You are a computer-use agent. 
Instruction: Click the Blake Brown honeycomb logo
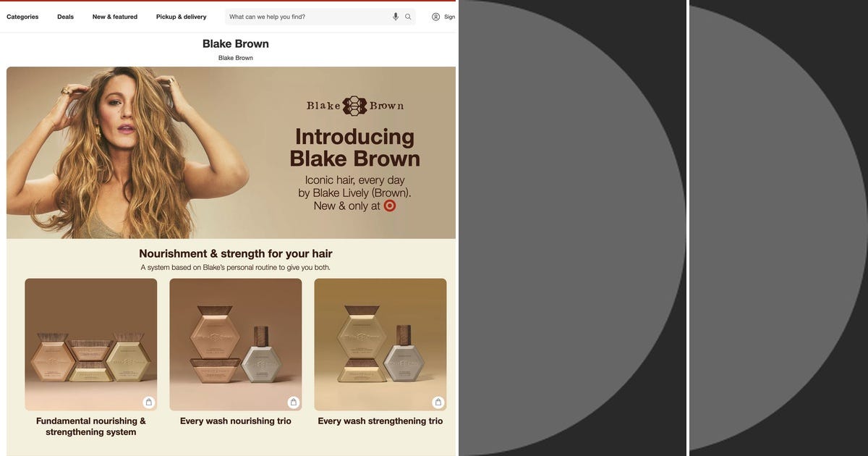coord(354,106)
